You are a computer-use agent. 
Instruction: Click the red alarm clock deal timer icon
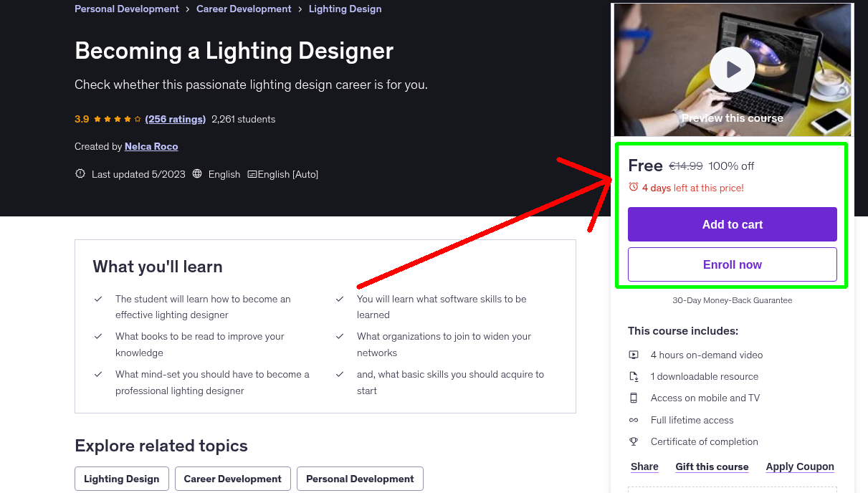[x=633, y=187]
